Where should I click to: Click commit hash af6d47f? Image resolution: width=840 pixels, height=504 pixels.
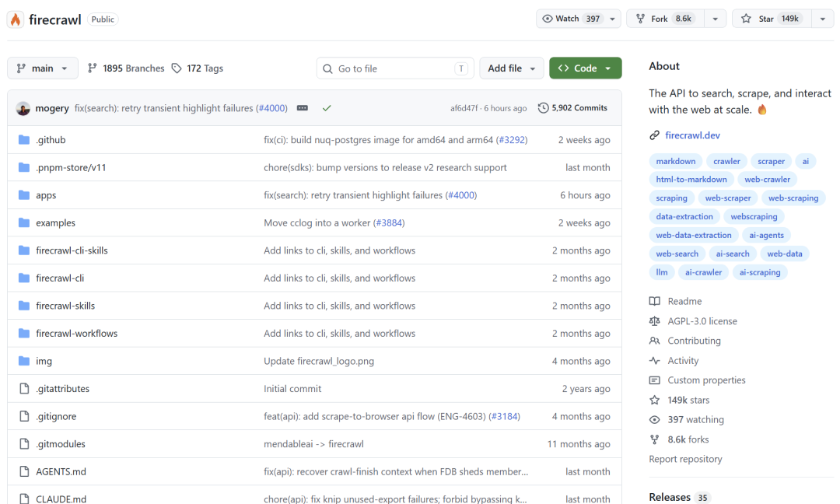(x=464, y=108)
